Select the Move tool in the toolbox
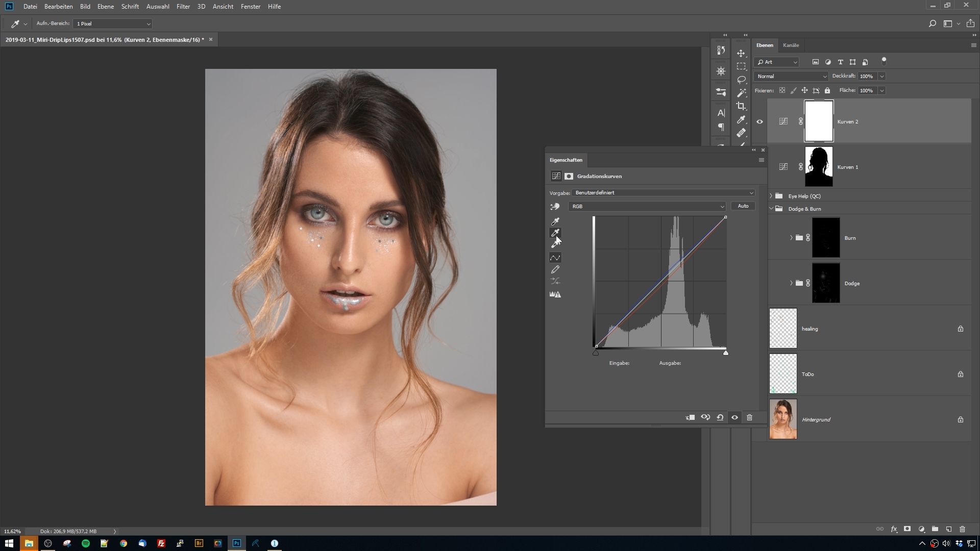Screen dimensions: 980x551 pos(741,53)
